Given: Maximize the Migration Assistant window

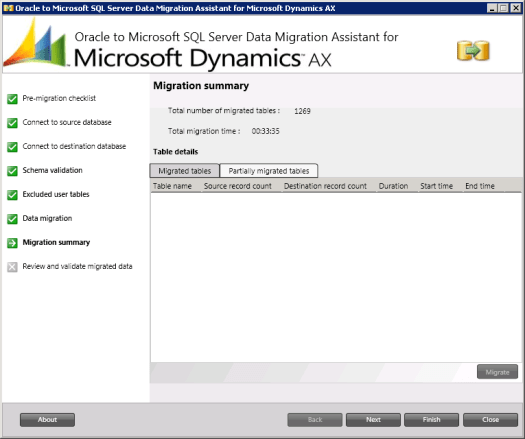Looking at the screenshot, I should click(503, 8).
